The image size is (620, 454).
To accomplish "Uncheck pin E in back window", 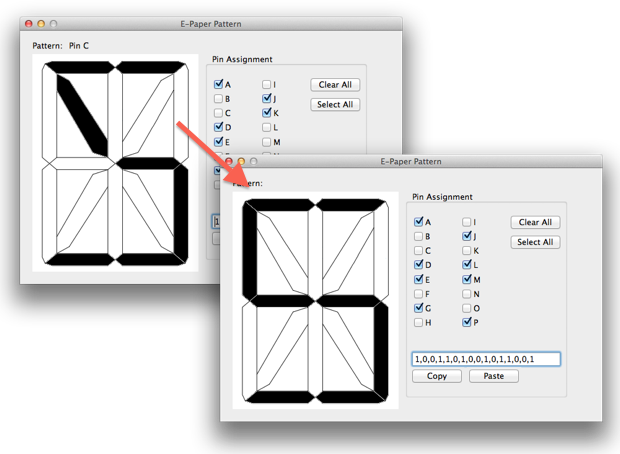I will [218, 142].
